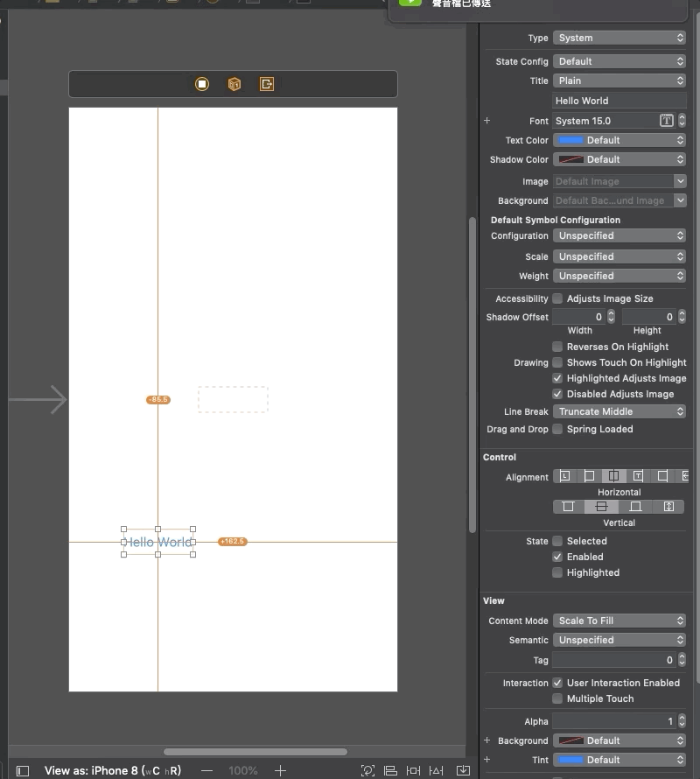
Task: Click the Hello World title text field
Action: coord(619,101)
